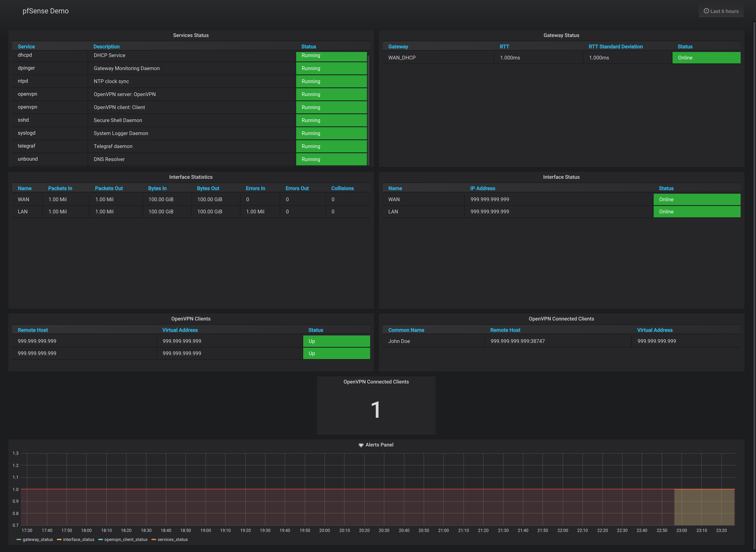Viewport: 756px width, 552px height.
Task: Toggle interface_status series in the legend
Action: [x=79, y=540]
